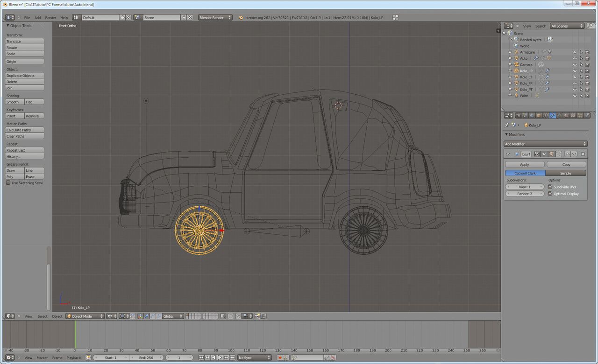The width and height of the screenshot is (598, 364).
Task: Open the Add Modifier dropdown
Action: (x=545, y=144)
